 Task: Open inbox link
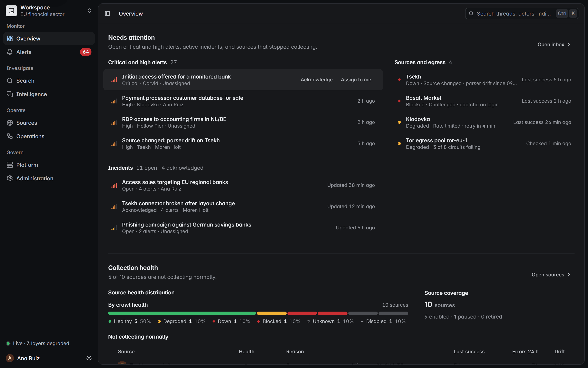click(554, 45)
